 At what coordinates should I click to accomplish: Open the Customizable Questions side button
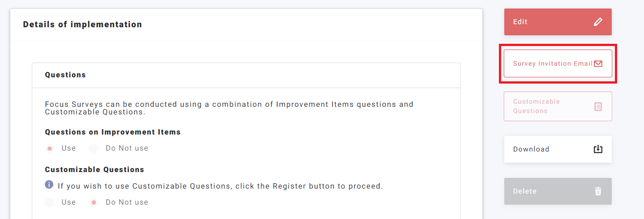click(x=536, y=106)
